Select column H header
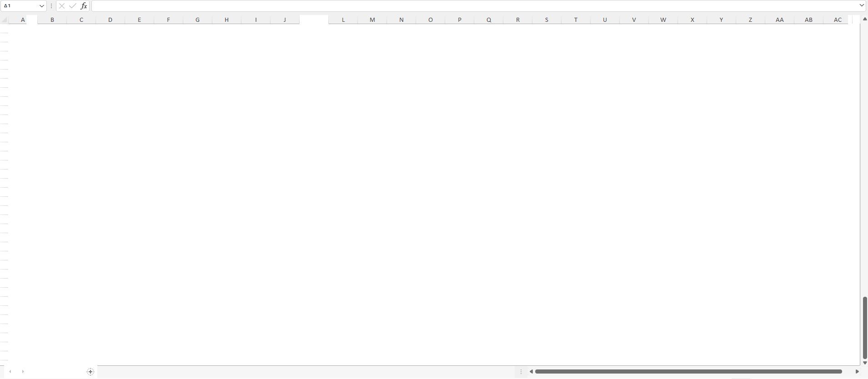868x379 pixels. tap(227, 20)
